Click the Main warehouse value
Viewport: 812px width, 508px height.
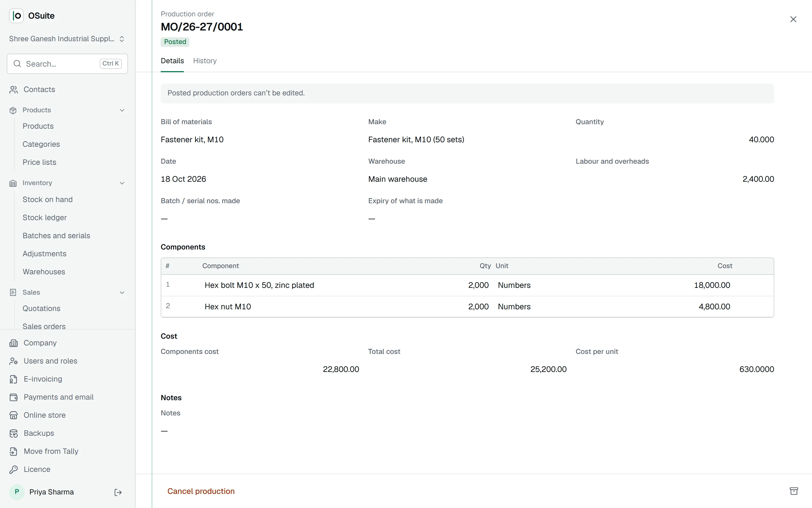tap(398, 179)
